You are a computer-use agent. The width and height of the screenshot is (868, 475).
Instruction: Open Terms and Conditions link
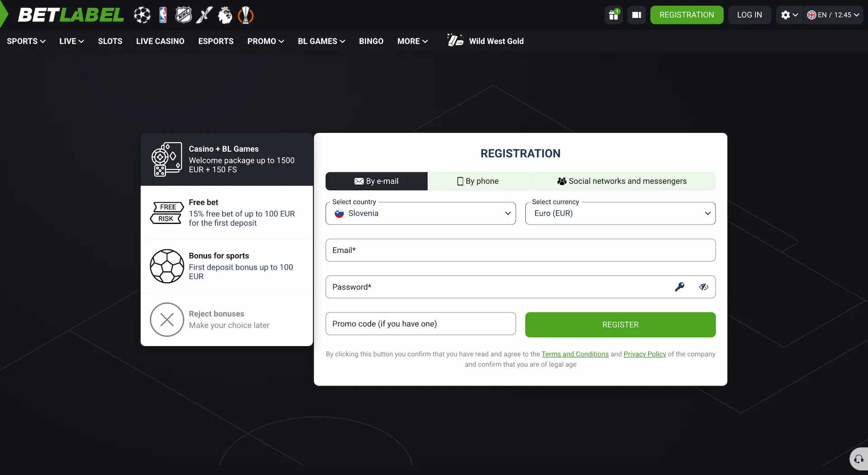(x=575, y=354)
